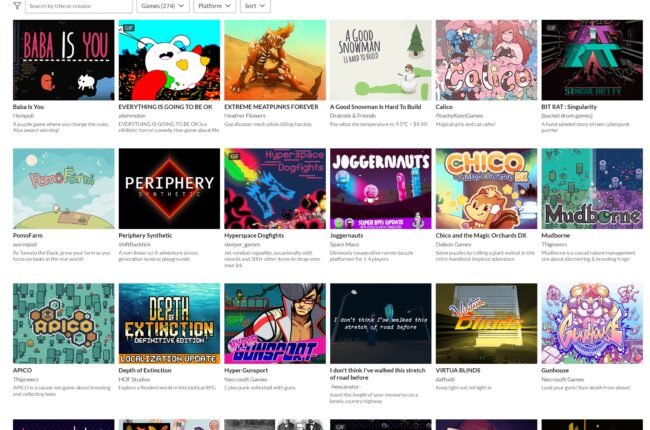
Task: Open the APICO game thumbnail
Action: tap(63, 323)
